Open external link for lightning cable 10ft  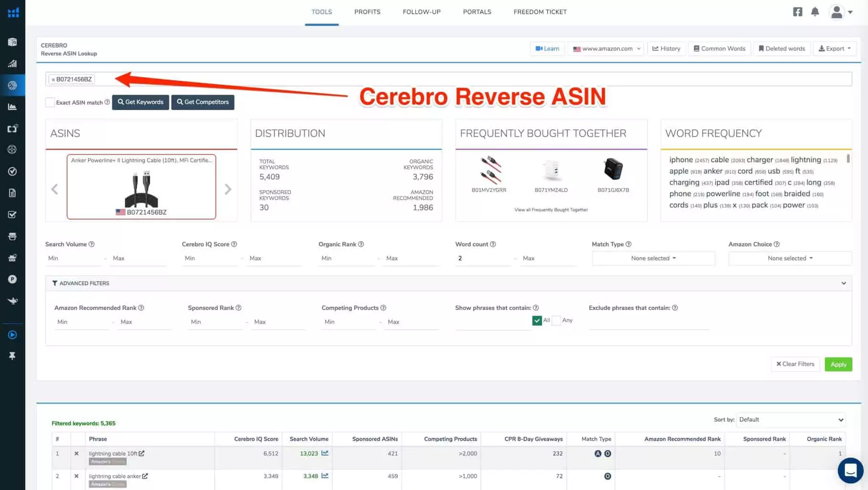(x=142, y=453)
